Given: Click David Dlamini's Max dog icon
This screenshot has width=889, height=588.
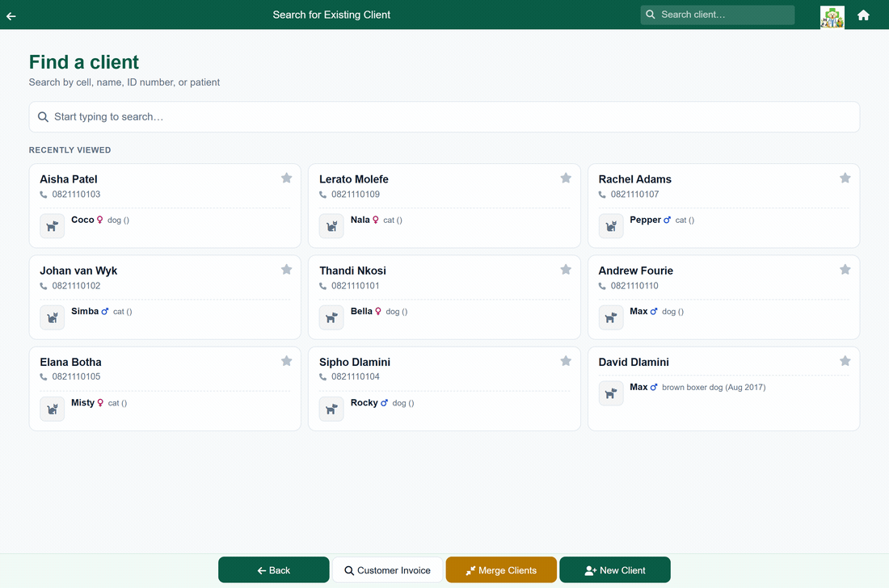Looking at the screenshot, I should pyautogui.click(x=611, y=393).
